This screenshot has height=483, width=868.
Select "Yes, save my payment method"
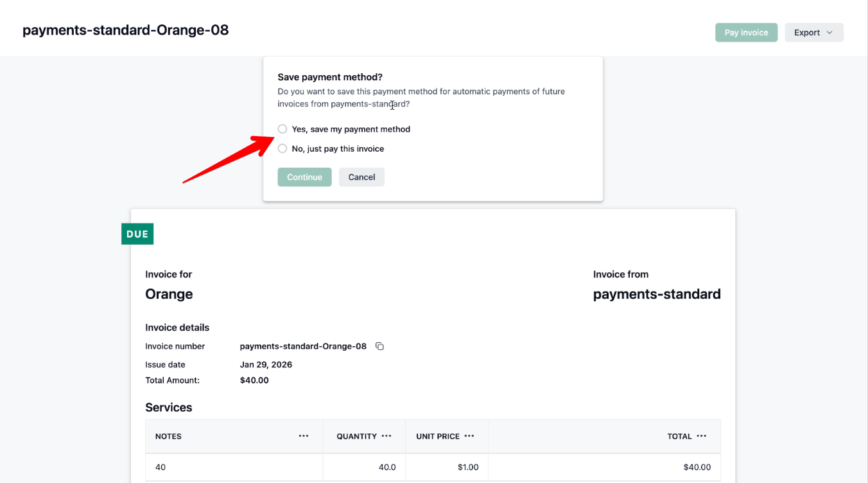click(x=282, y=129)
